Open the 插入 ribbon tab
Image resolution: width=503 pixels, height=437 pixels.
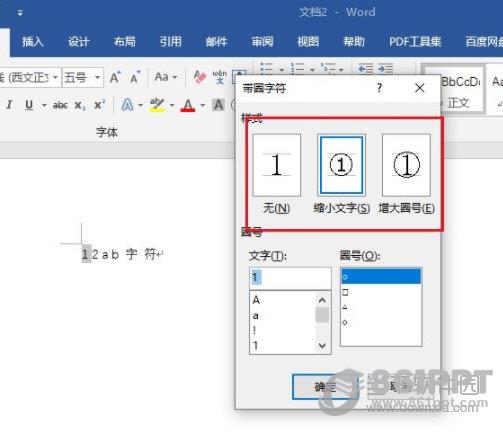click(33, 42)
